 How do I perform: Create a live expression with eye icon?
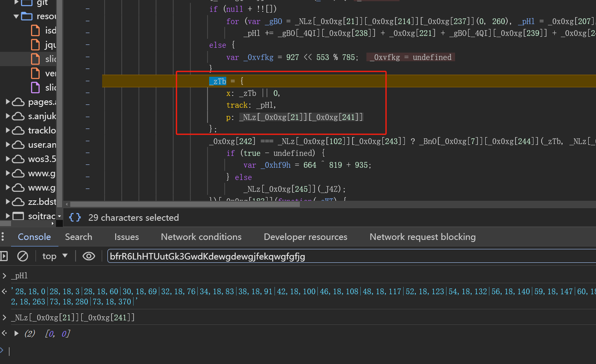(89, 256)
